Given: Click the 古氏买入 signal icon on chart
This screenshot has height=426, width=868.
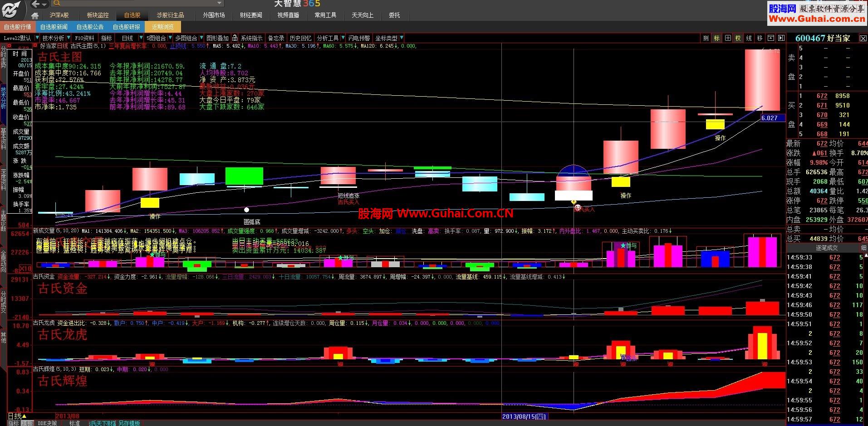Looking at the screenshot, I should pos(578,208).
